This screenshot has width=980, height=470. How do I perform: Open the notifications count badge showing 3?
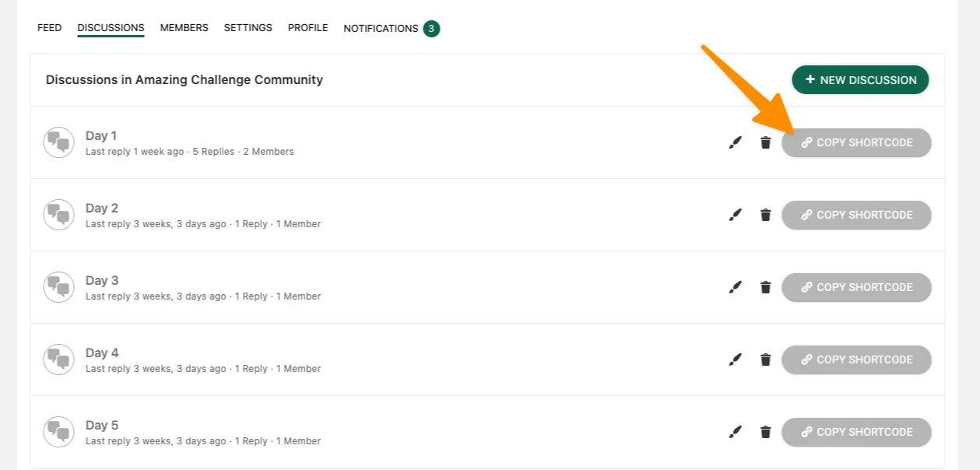pyautogui.click(x=431, y=29)
